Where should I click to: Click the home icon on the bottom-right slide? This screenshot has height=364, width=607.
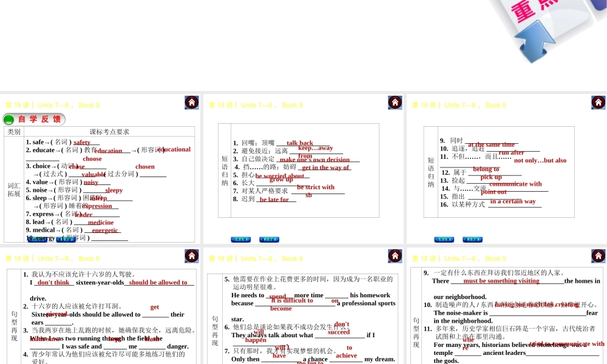click(x=598, y=255)
